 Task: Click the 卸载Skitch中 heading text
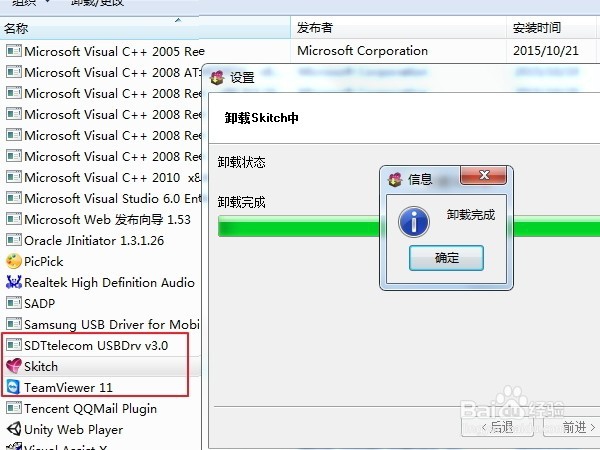coord(261,118)
